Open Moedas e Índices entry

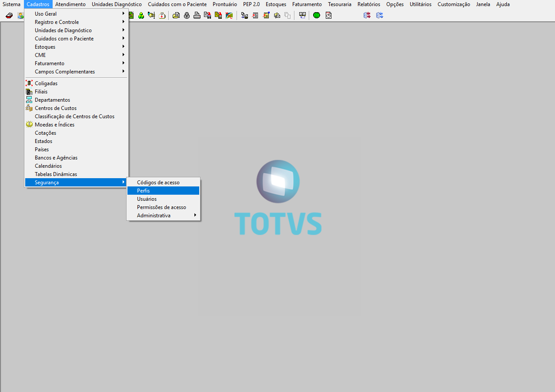tap(76, 125)
